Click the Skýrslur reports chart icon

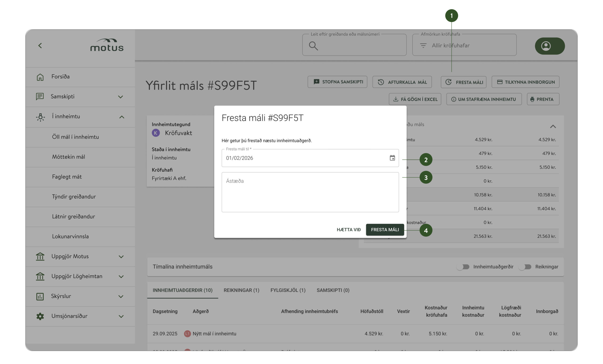40,296
